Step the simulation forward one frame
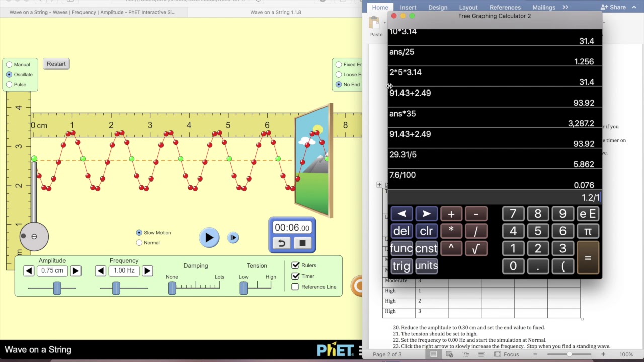The width and height of the screenshot is (644, 362). (x=233, y=238)
